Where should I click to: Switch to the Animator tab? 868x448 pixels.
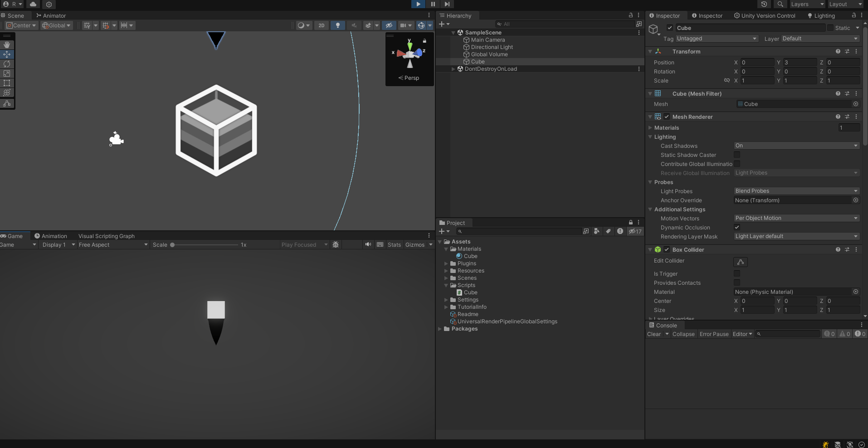click(x=51, y=15)
